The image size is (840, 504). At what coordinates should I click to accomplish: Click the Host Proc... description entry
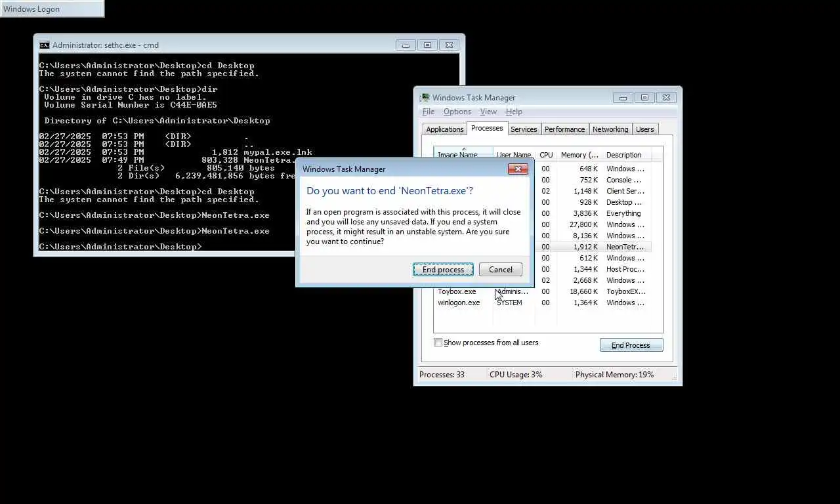[x=625, y=269]
